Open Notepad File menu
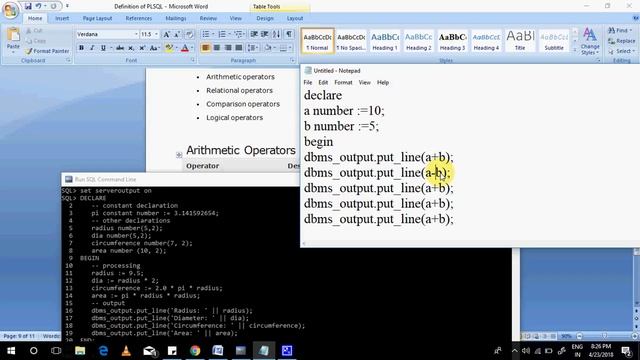This screenshot has width=640, height=360. [308, 82]
